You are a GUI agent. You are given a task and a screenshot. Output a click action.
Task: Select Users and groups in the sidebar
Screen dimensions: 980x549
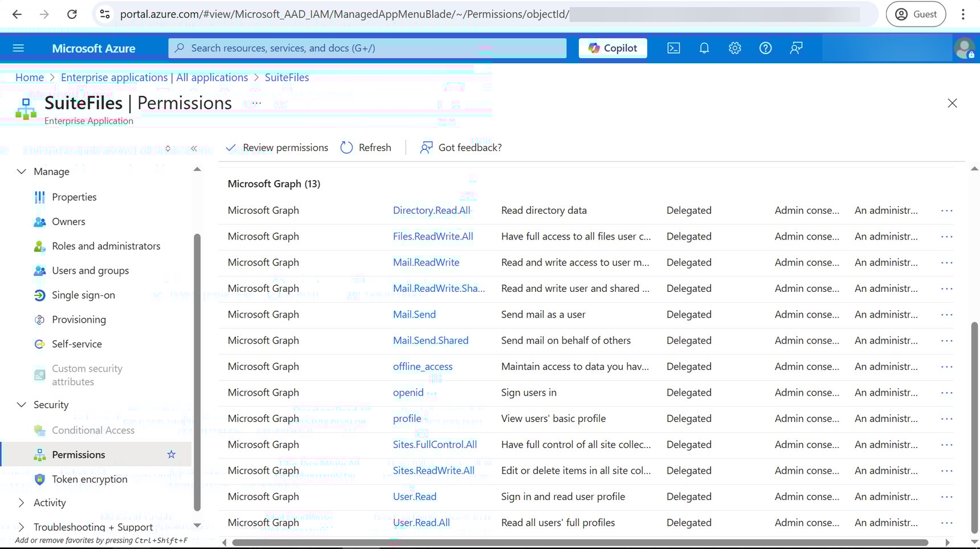[89, 270]
